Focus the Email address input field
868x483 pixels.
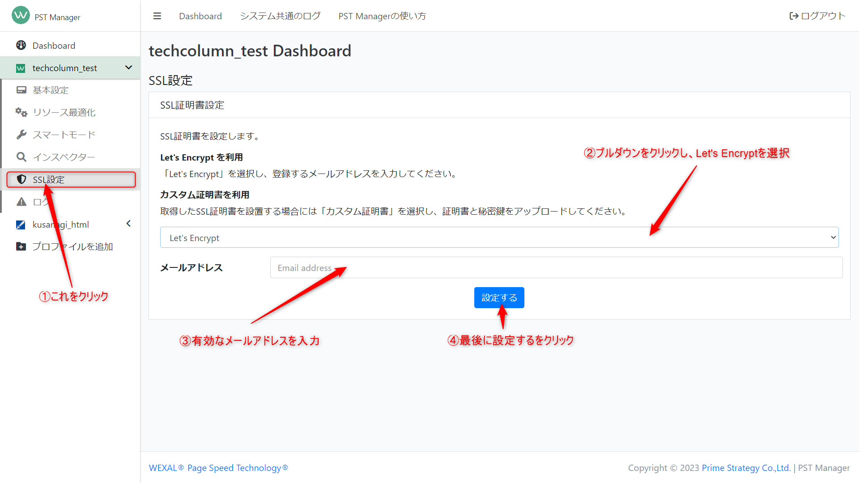click(556, 267)
